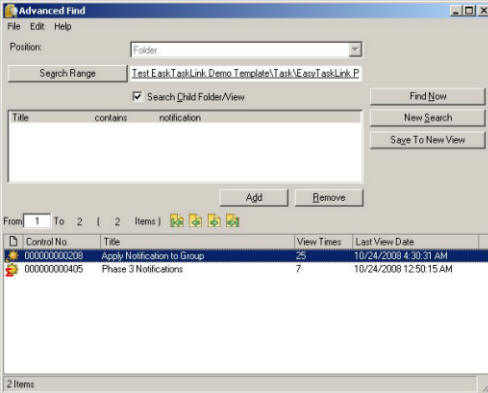Click the From page number field

(37, 221)
